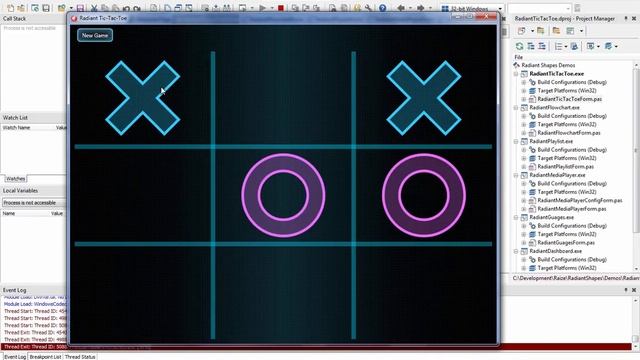Pin the Project Manager panel
Screen dimensions: 640x360
coord(626,19)
